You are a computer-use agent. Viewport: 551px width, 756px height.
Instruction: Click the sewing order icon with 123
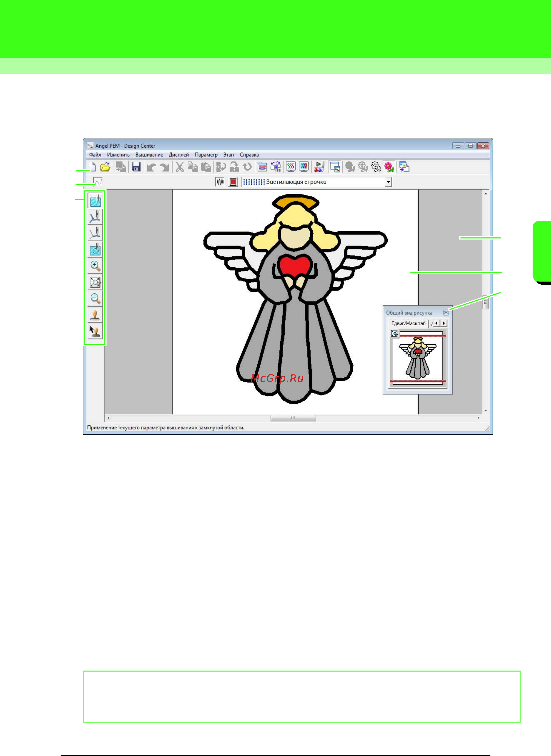click(x=276, y=166)
